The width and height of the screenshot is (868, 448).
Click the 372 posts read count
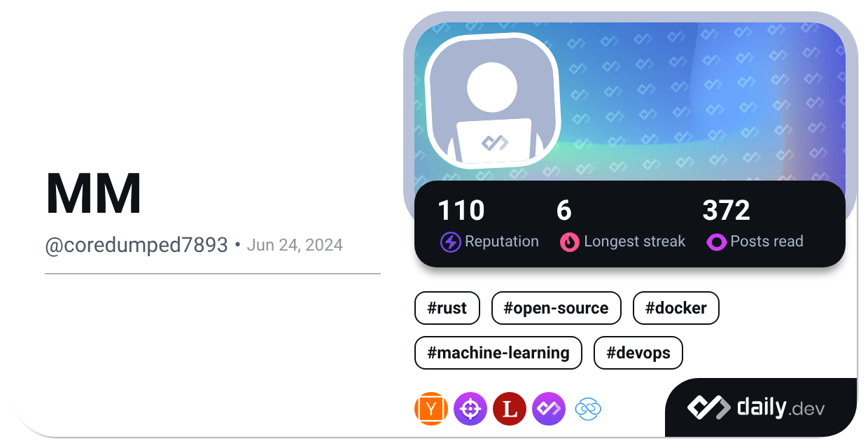(x=726, y=211)
